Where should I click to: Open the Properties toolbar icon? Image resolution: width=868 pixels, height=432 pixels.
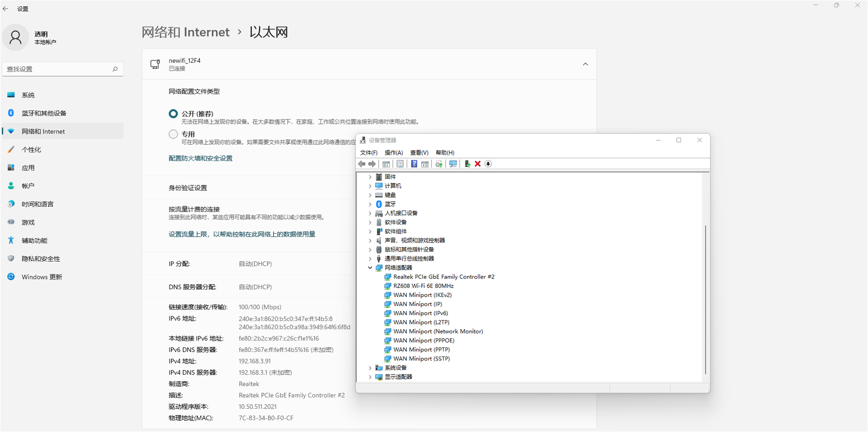(x=400, y=164)
